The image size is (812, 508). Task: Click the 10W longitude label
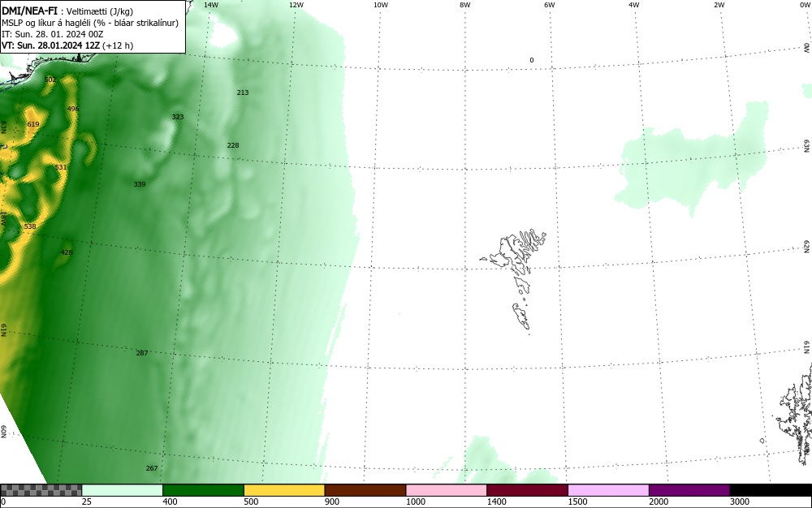coord(381,5)
